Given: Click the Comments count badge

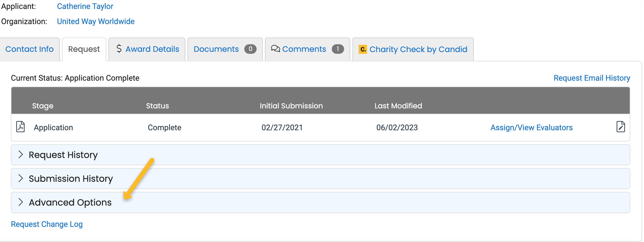Looking at the screenshot, I should click(x=338, y=49).
